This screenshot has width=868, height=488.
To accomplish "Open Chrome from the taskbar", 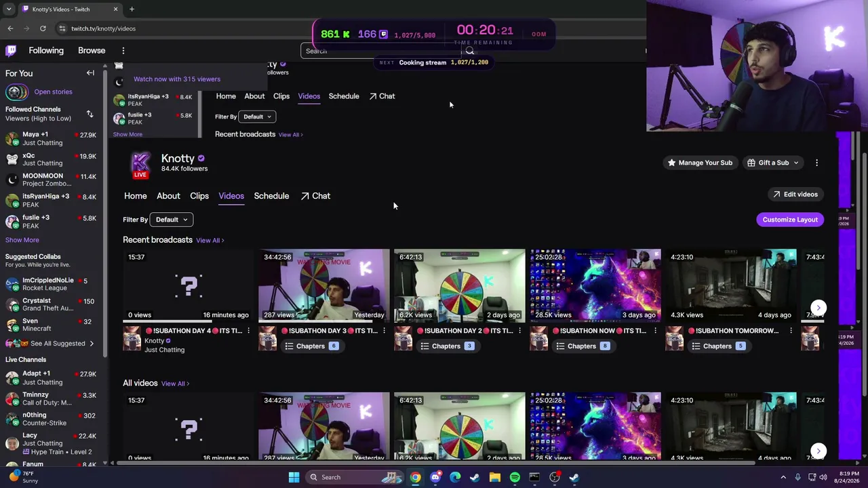I will (x=415, y=477).
